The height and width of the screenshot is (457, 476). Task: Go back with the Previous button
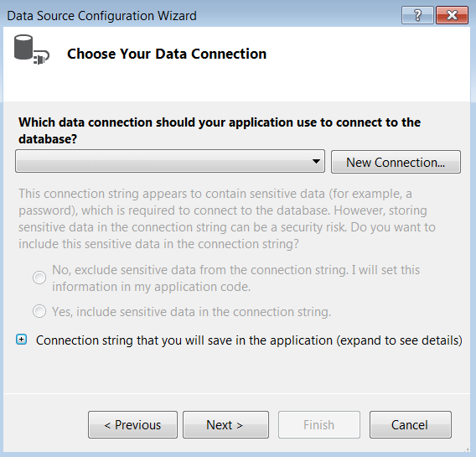(x=132, y=425)
